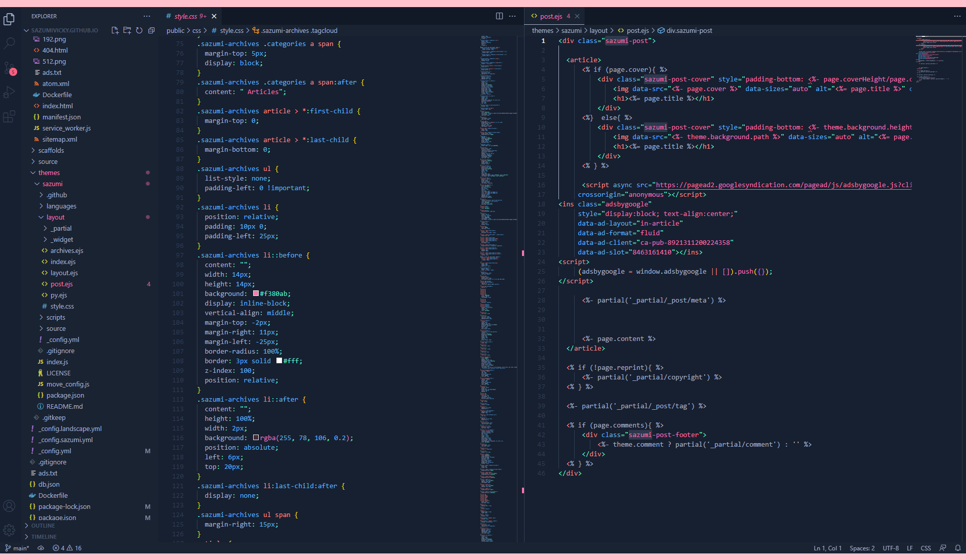Click the style.css minimap

tap(498, 288)
